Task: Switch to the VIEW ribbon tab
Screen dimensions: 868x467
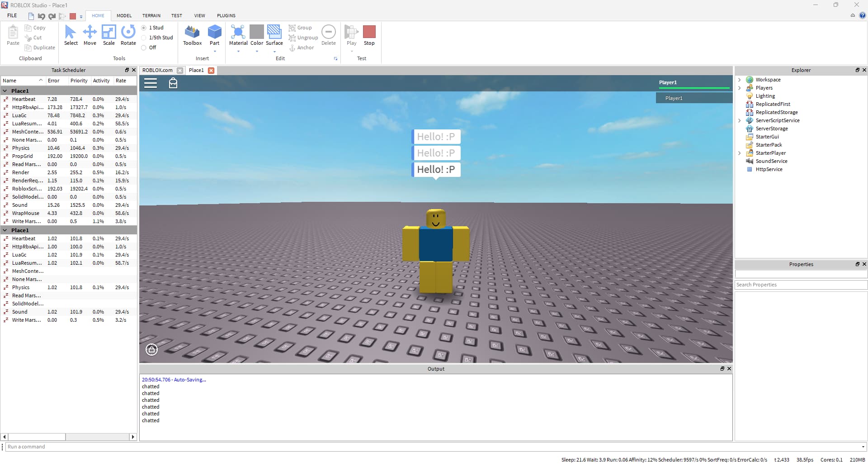Action: tap(199, 15)
